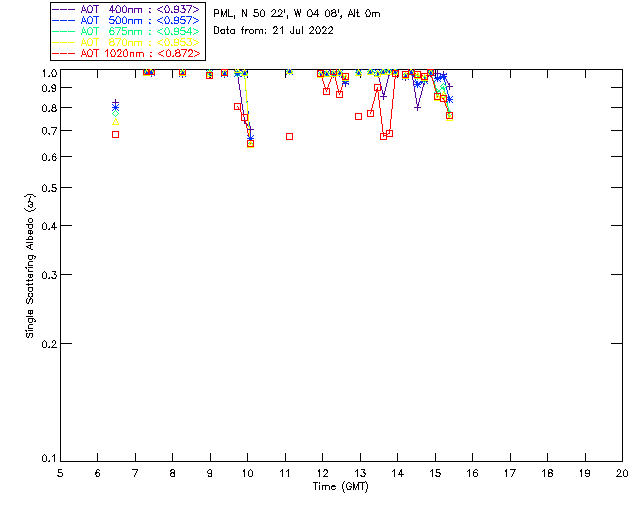Click the 8 tick label on time axis
Image resolution: width=640 pixels, height=512 pixels.
pyautogui.click(x=173, y=473)
